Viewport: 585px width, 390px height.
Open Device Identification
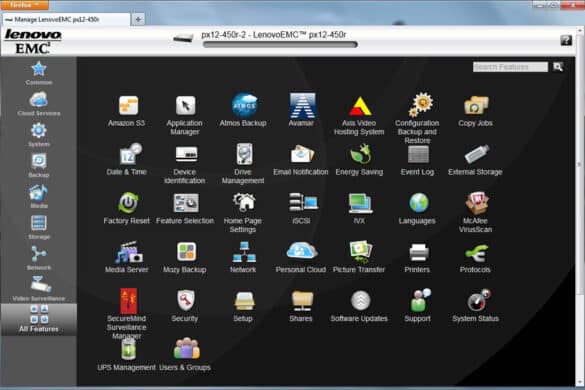(x=185, y=164)
